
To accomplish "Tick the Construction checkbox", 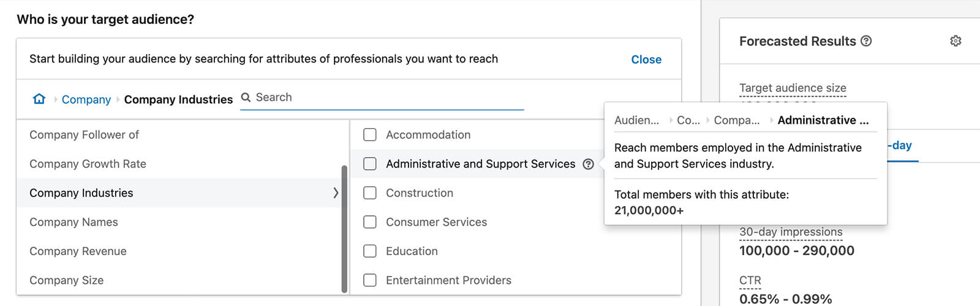I will pos(370,193).
